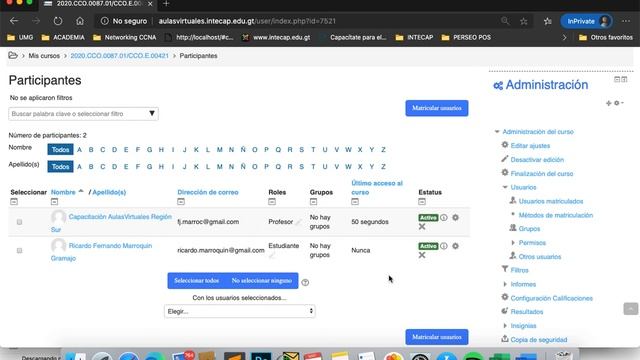Open avatar of Capacitación AulasVirtuales Región Sur
The width and height of the screenshot is (640, 360).
tap(58, 217)
